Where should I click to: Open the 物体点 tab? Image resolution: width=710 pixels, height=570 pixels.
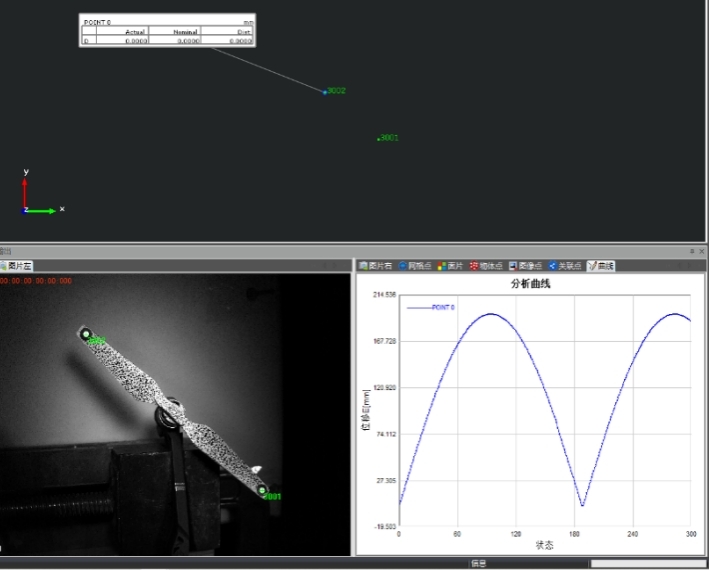[x=487, y=266]
